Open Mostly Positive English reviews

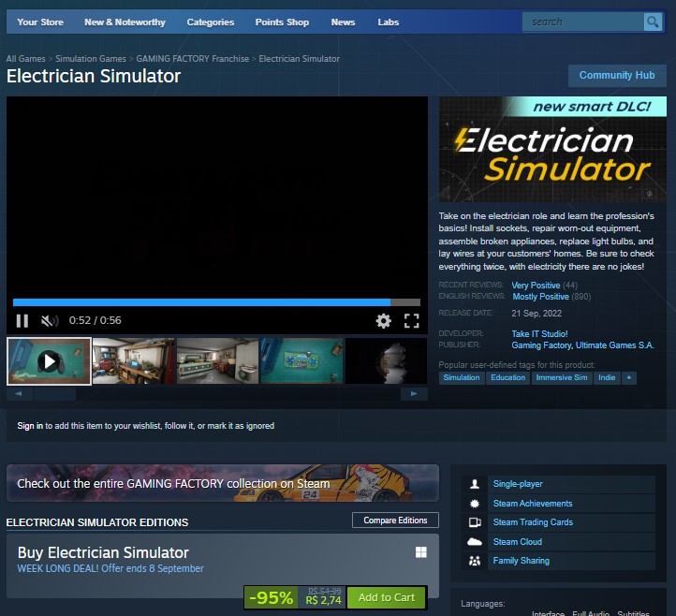pos(540,297)
